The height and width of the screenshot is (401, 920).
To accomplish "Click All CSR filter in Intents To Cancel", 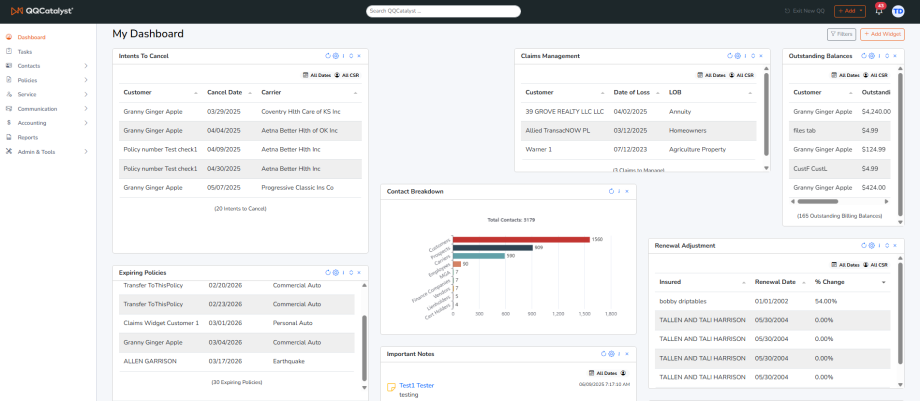I will pyautogui.click(x=347, y=75).
